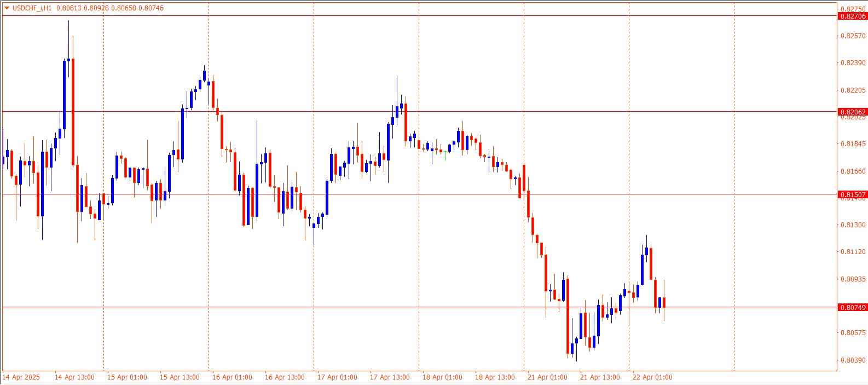Select the red 0.82706 horizontal line price tag
Viewport: 868px width, 385px height.
click(x=853, y=16)
